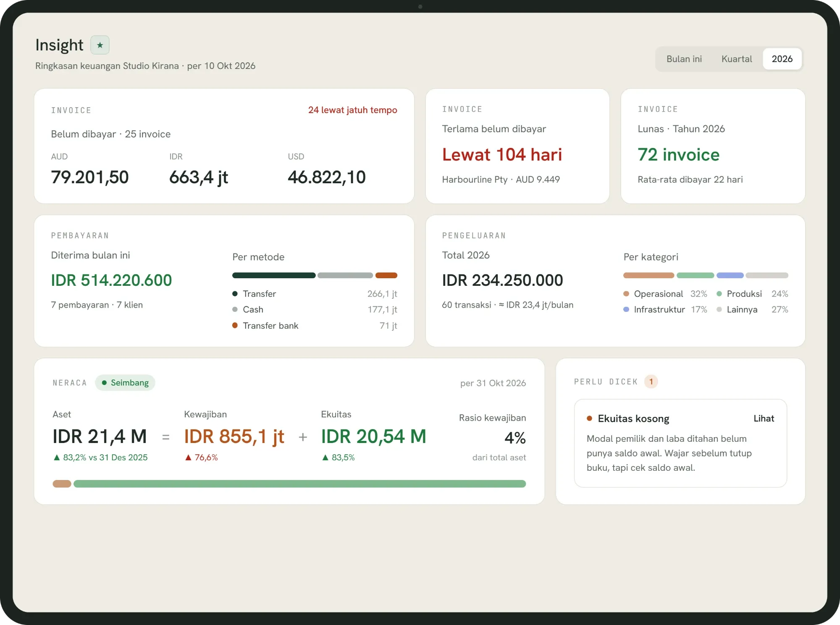Click the Infrastruktur legend dot

626,309
